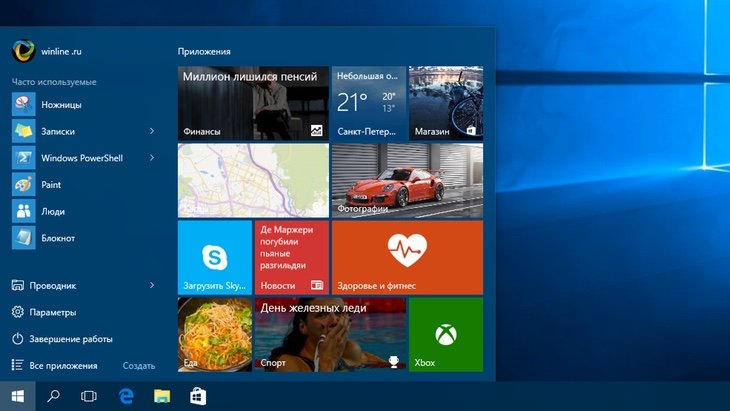
Task: Open Параметры settings label
Action: coord(53,312)
